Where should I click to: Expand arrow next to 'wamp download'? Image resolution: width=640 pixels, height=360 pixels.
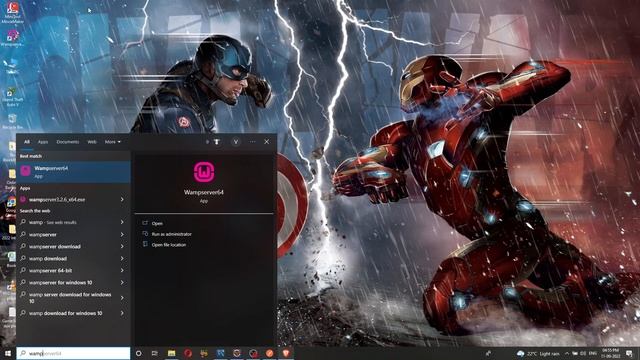(122, 258)
